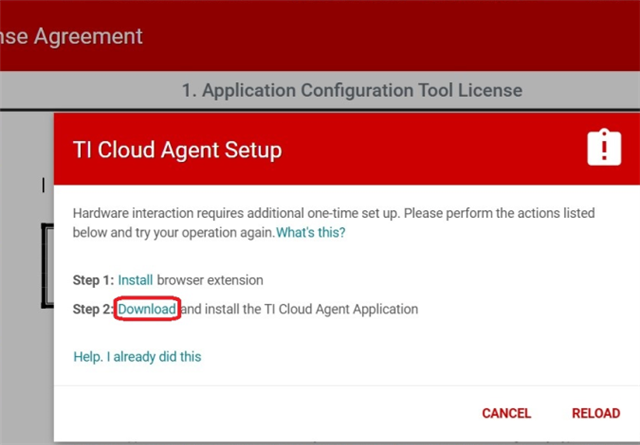Click the "Hardware interaction requires additional" paragraph

333,222
